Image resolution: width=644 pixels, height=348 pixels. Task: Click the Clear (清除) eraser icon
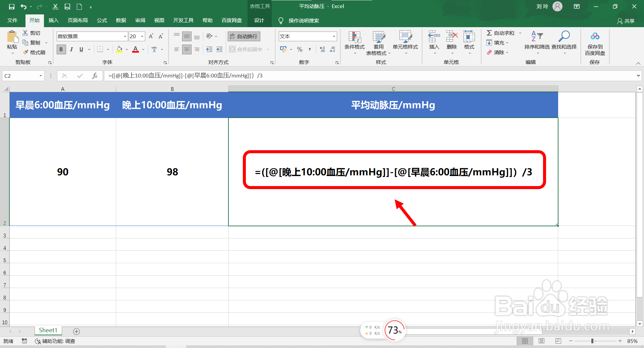[x=490, y=52]
